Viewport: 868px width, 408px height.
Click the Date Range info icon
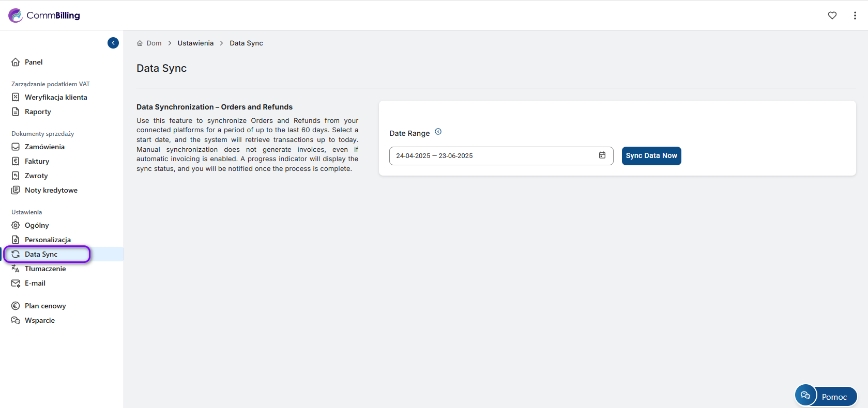pos(438,132)
